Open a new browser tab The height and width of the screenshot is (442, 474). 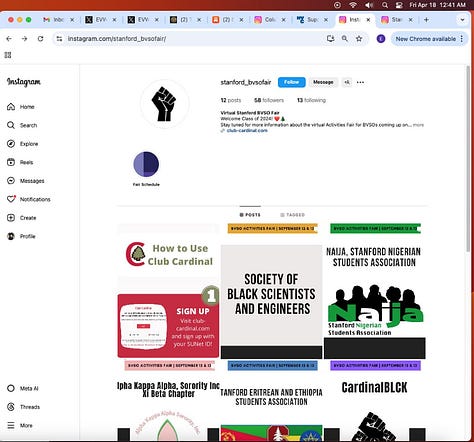(426, 20)
